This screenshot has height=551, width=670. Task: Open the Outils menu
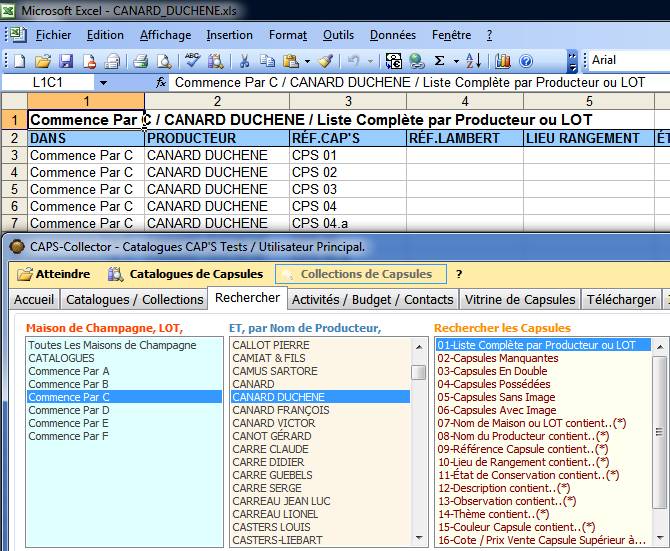pos(338,35)
